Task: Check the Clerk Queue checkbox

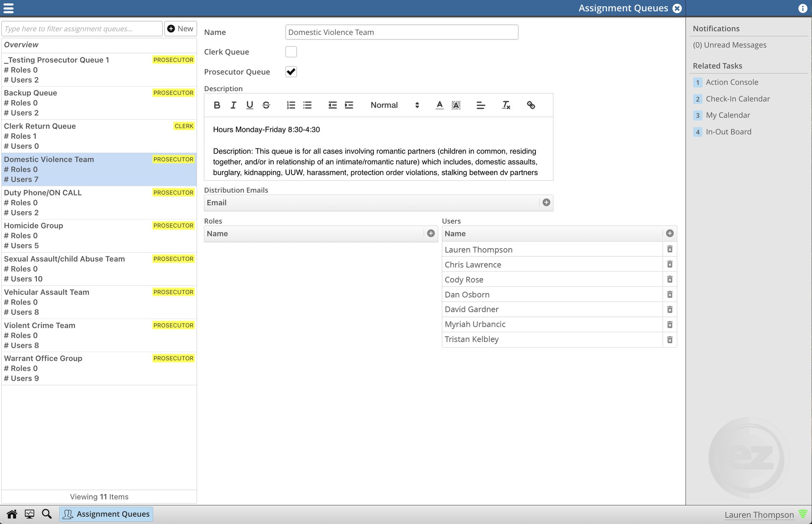Action: pos(291,52)
